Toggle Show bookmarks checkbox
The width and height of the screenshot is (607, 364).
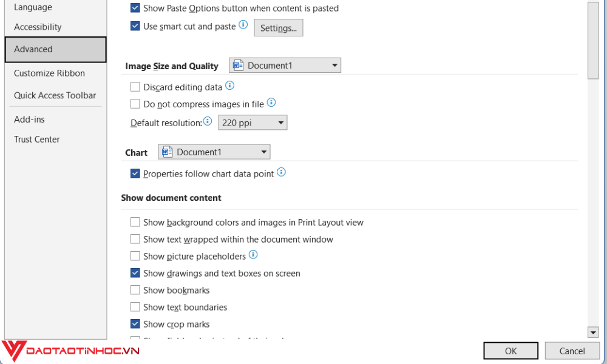click(x=135, y=291)
